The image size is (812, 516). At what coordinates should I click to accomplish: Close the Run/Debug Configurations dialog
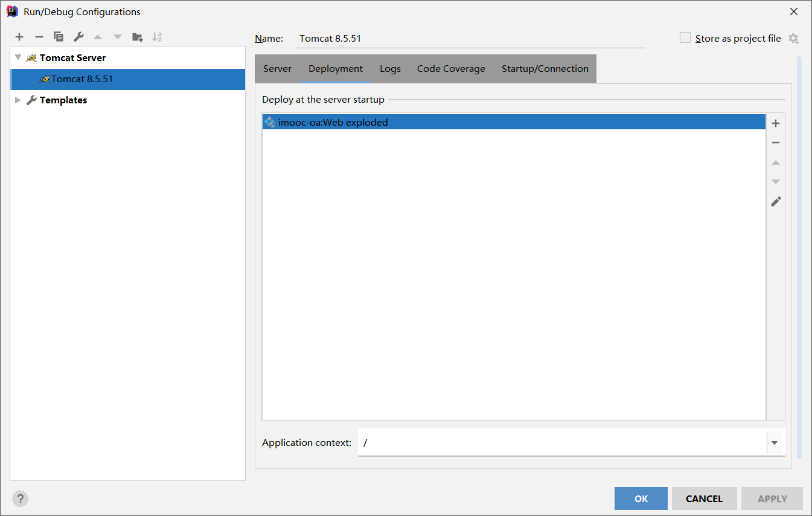coord(794,11)
